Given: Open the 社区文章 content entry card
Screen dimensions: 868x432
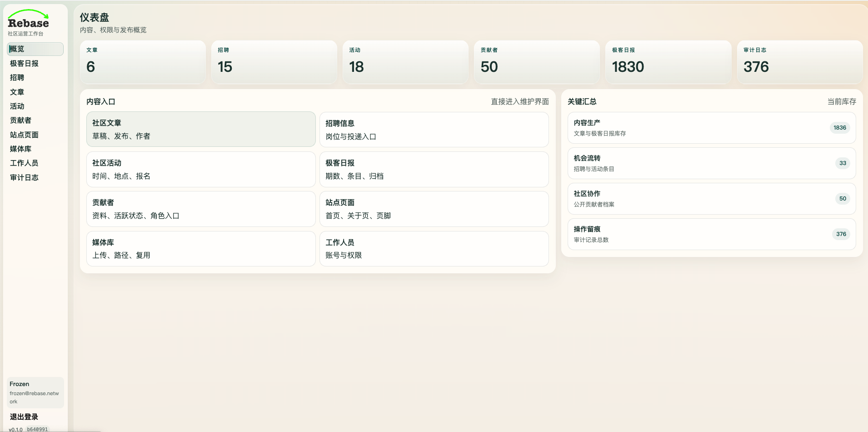Looking at the screenshot, I should (201, 130).
